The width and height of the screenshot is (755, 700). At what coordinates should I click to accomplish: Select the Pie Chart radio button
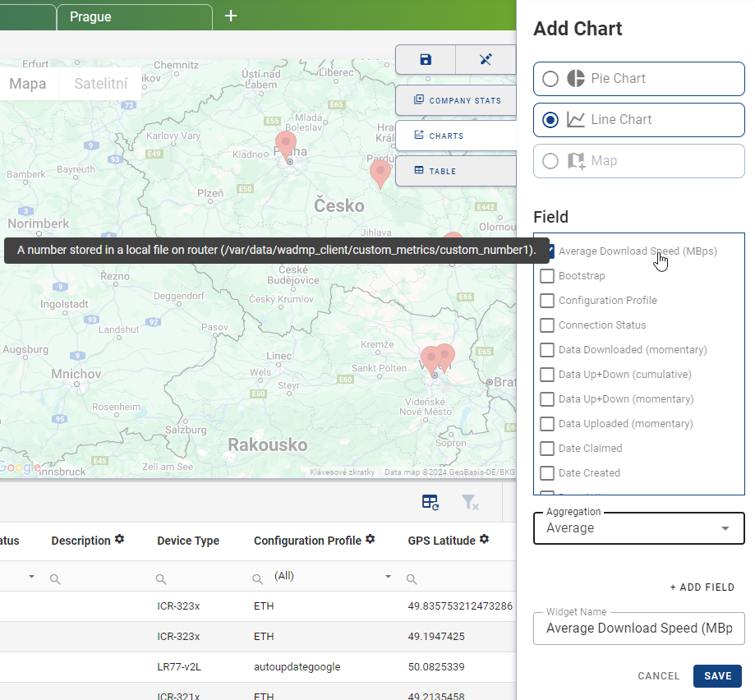(550, 78)
